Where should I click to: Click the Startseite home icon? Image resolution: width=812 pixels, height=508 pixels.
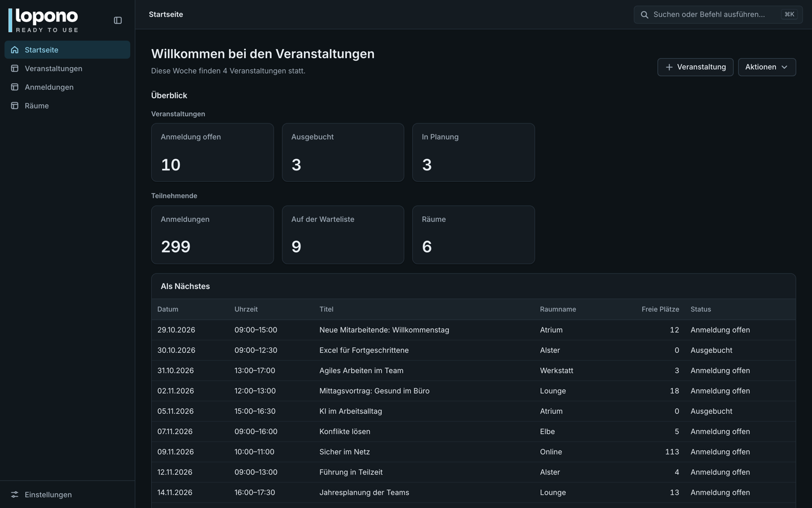15,50
